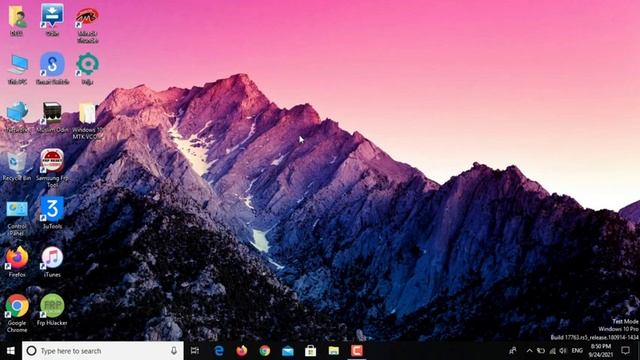Screen dimensions: 640x360
Task: Click the ENG language indicator
Action: tap(577, 351)
